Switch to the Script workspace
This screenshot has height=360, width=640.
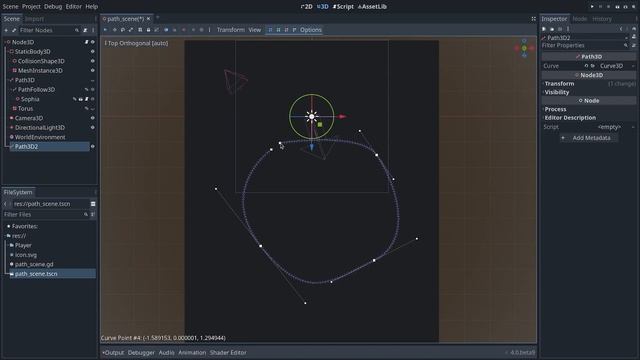point(343,7)
